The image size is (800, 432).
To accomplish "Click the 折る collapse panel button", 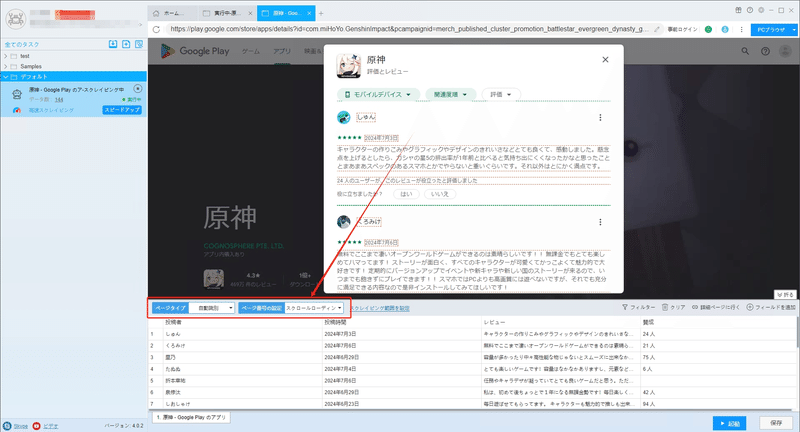I will 785,295.
